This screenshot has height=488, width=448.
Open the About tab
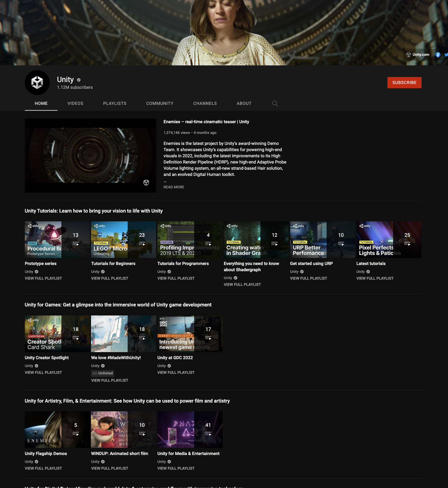click(x=244, y=103)
